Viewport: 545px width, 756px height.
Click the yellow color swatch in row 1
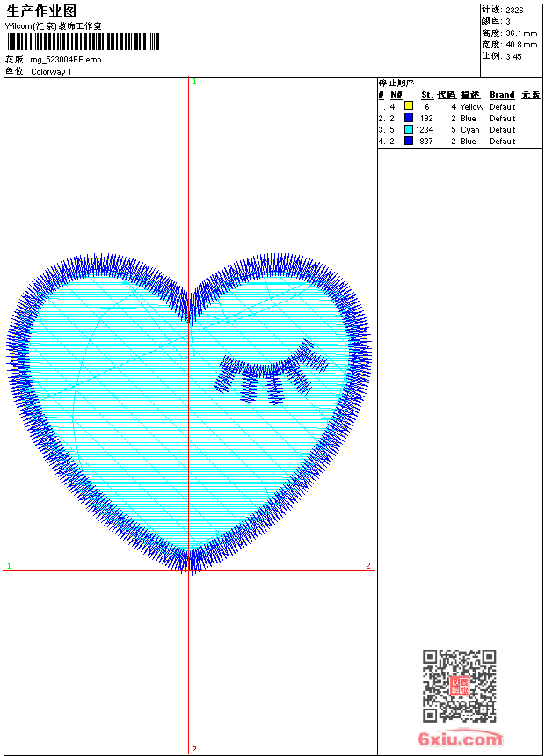[x=409, y=106]
